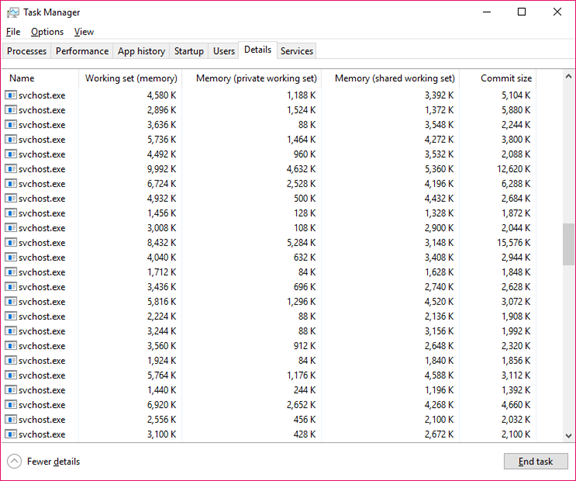Image resolution: width=576 pixels, height=481 pixels.
Task: Click svchost.exe icon in the 3,560 K row
Action: [x=11, y=346]
